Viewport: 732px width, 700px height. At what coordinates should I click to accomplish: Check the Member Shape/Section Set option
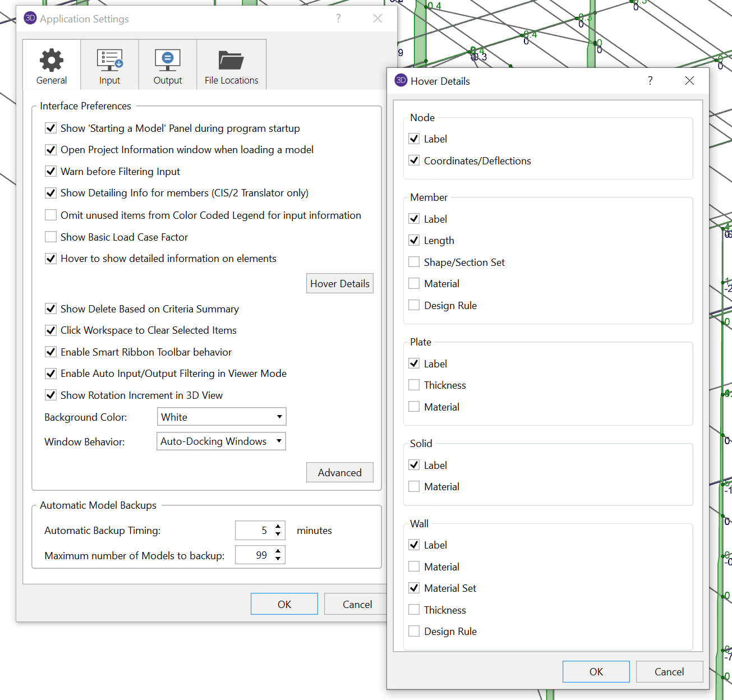(x=415, y=262)
